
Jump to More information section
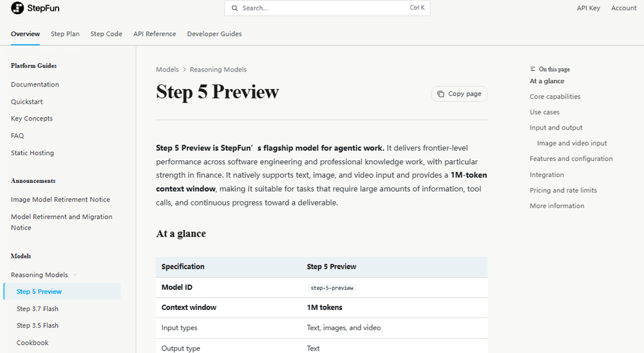click(x=556, y=206)
